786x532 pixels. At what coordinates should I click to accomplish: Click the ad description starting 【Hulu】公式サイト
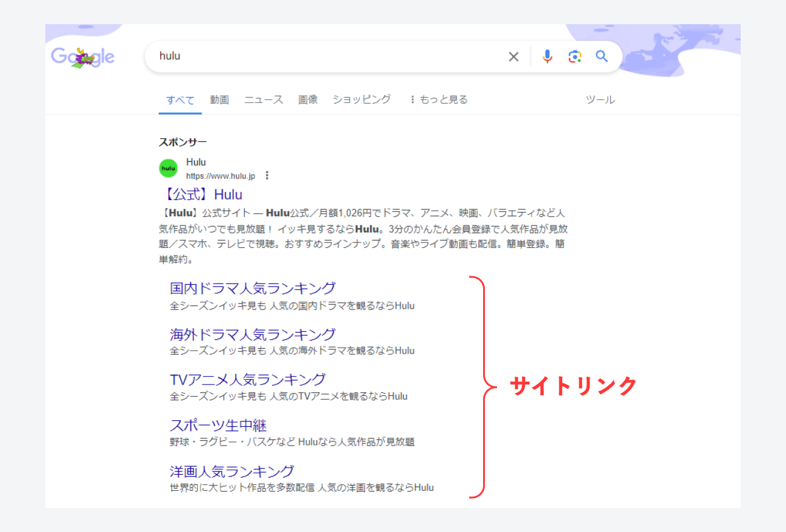click(363, 236)
